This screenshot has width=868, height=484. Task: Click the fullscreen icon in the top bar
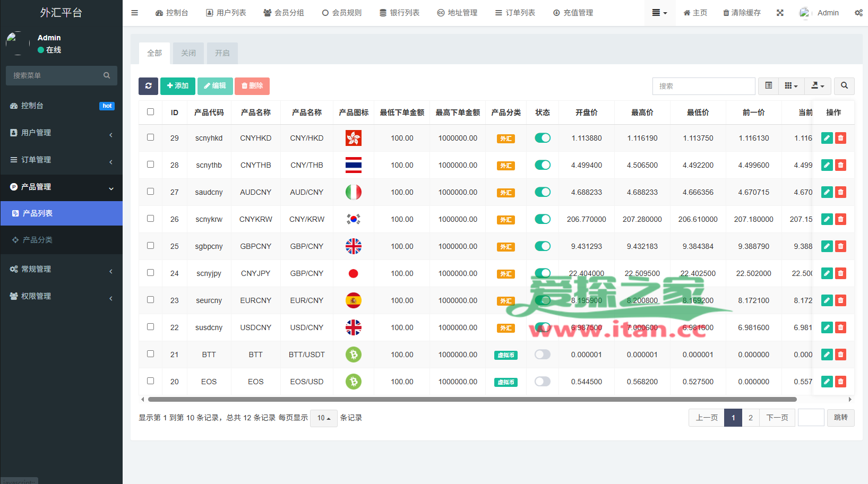780,13
